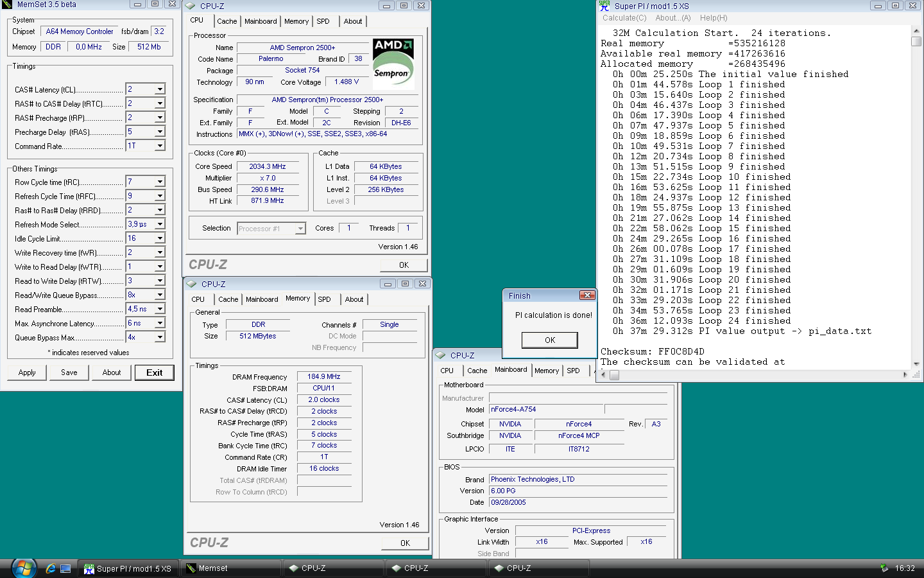Open the Calculate(C) menu in Super PI
This screenshot has width=924, height=578.
(624, 18)
